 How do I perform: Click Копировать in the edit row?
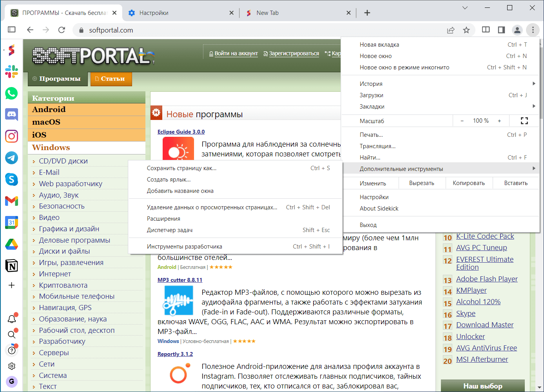[469, 183]
